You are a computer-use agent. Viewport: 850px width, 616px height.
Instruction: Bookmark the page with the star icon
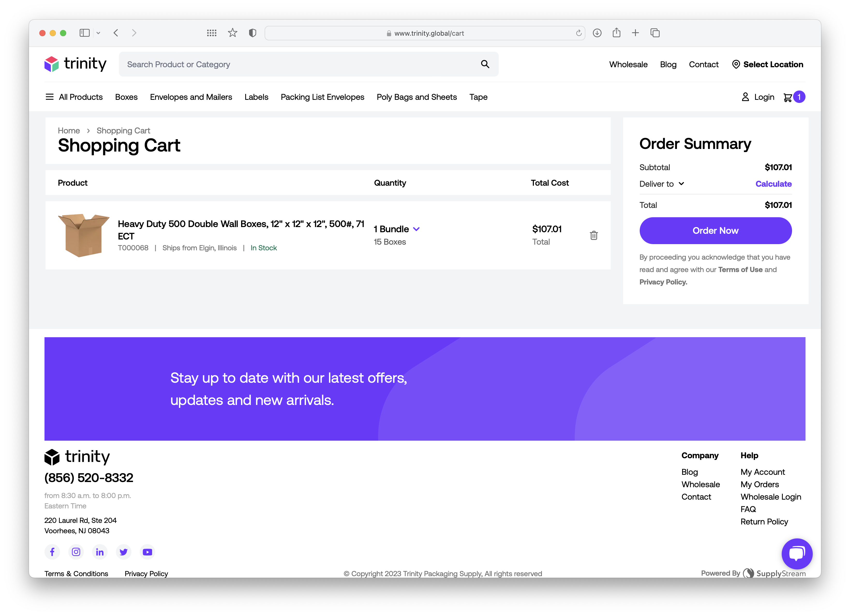pos(233,33)
